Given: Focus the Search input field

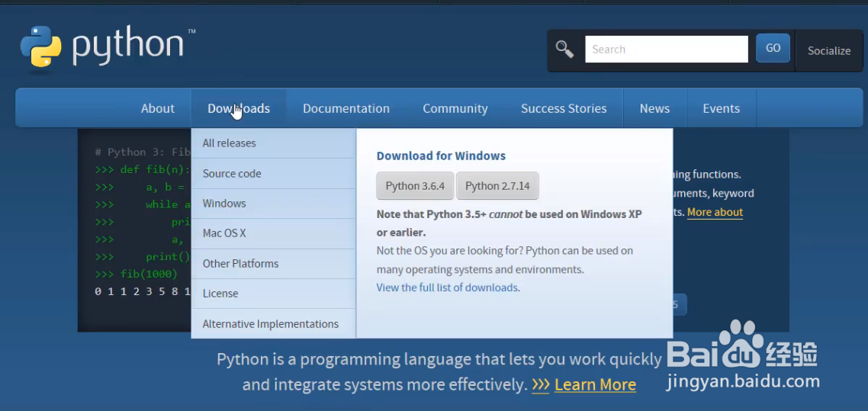Looking at the screenshot, I should pyautogui.click(x=667, y=50).
